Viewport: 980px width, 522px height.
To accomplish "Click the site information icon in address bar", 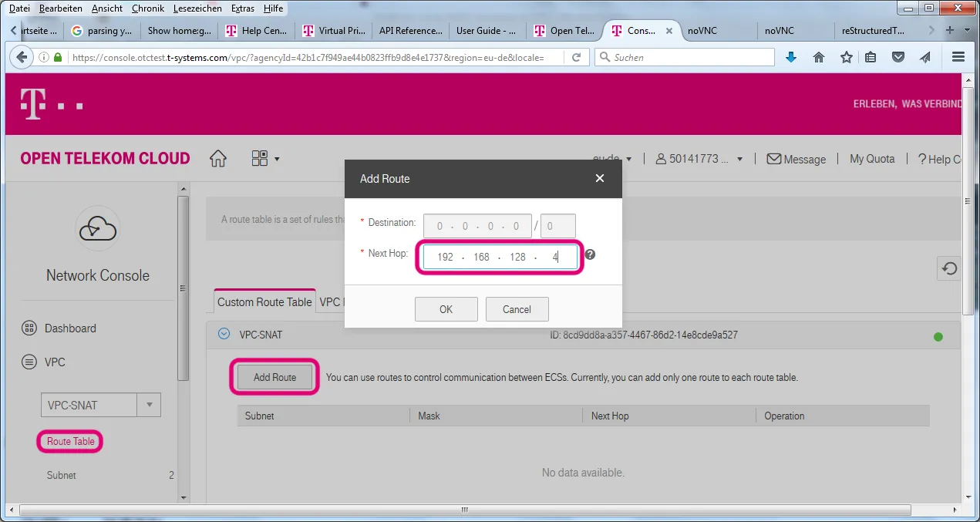I will coord(43,57).
